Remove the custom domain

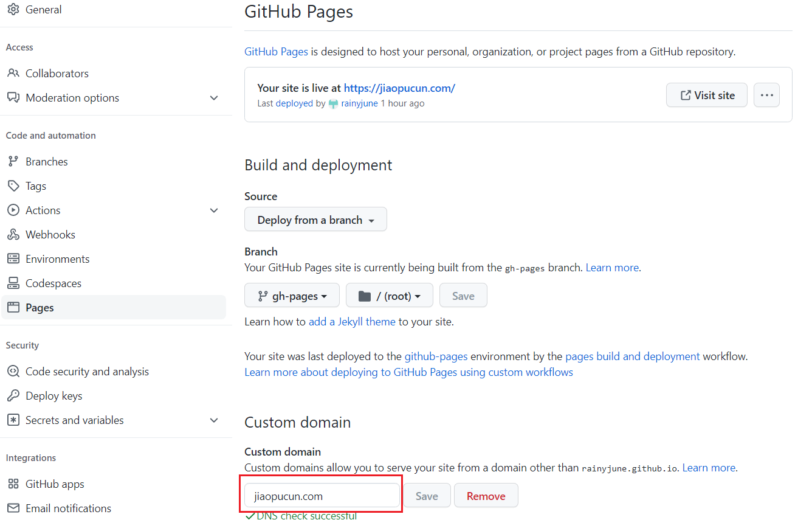click(x=486, y=495)
